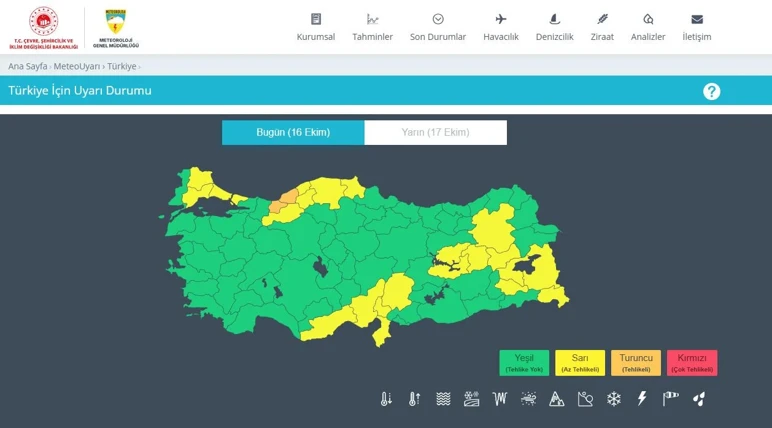Switch to the Bugün (16 Ekim) tab

point(293,132)
